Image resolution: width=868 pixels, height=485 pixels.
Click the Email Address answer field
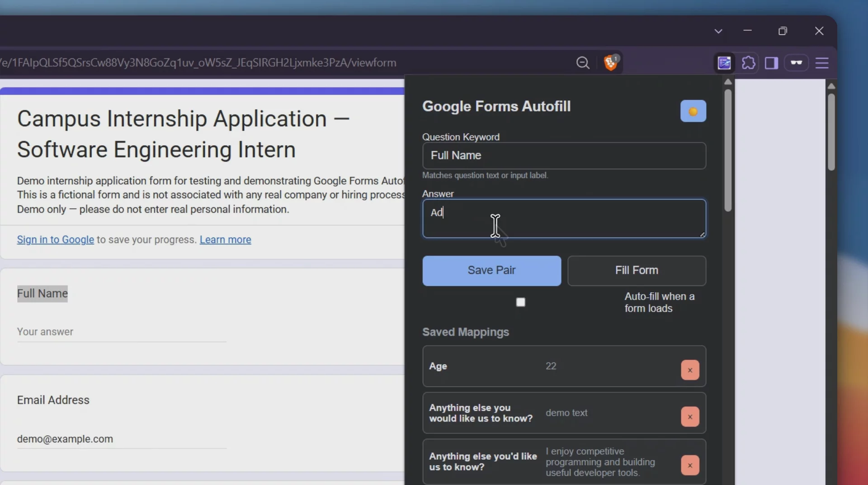coord(122,439)
